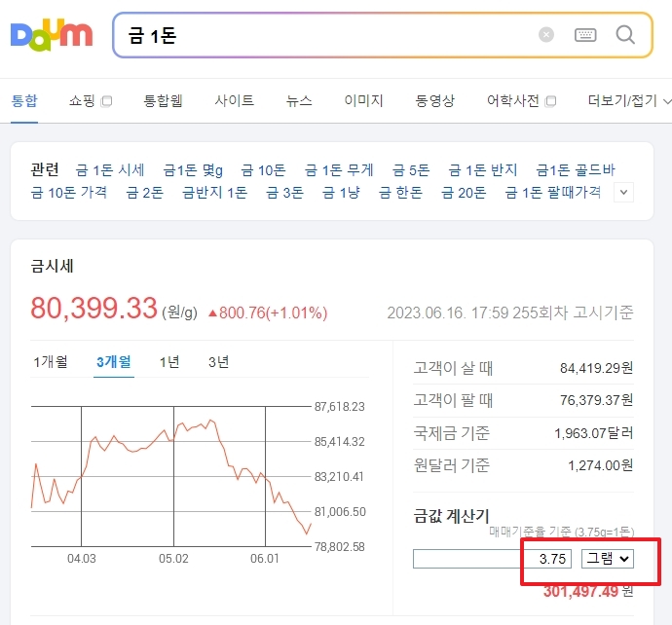Image resolution: width=672 pixels, height=625 pixels.
Task: Open related search 금 10돈
Action: [263, 170]
